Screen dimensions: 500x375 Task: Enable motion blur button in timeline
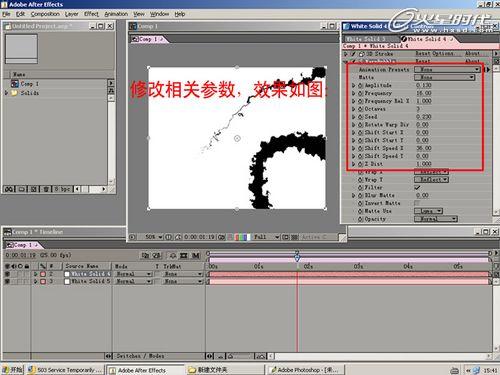coord(196,256)
